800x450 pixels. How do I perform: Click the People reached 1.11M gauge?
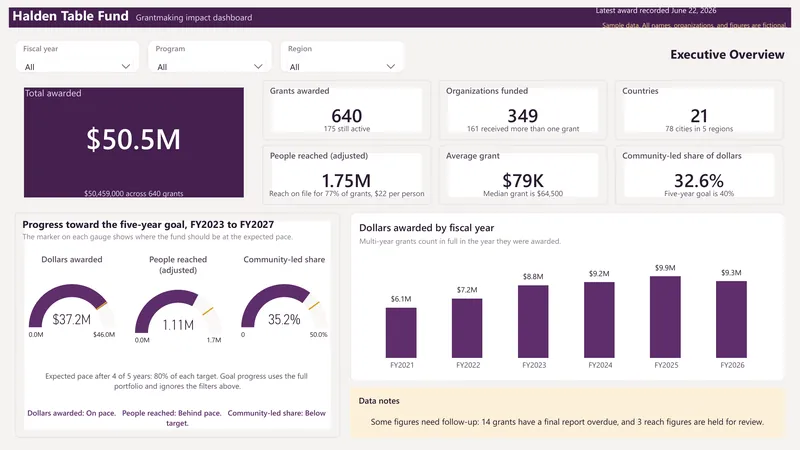coord(178,312)
